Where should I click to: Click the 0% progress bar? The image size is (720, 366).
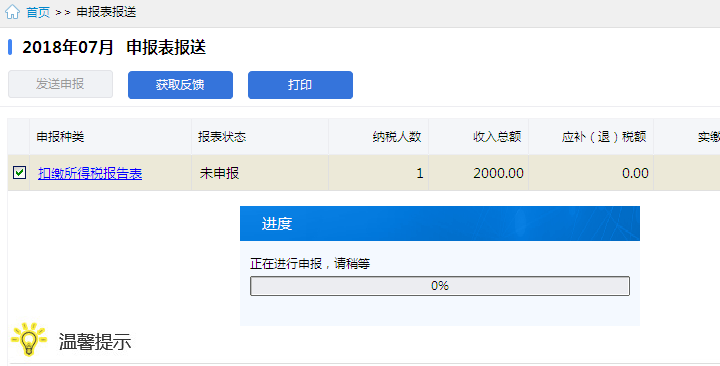pyautogui.click(x=440, y=286)
